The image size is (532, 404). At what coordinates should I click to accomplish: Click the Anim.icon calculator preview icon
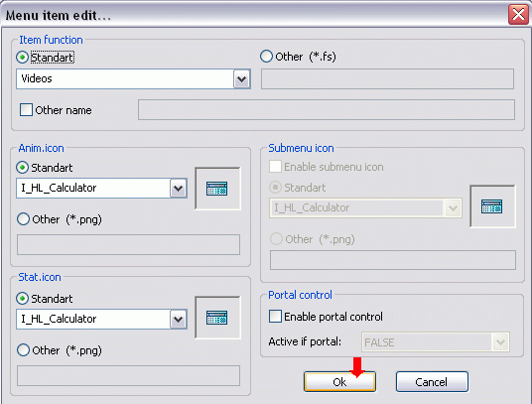click(217, 189)
